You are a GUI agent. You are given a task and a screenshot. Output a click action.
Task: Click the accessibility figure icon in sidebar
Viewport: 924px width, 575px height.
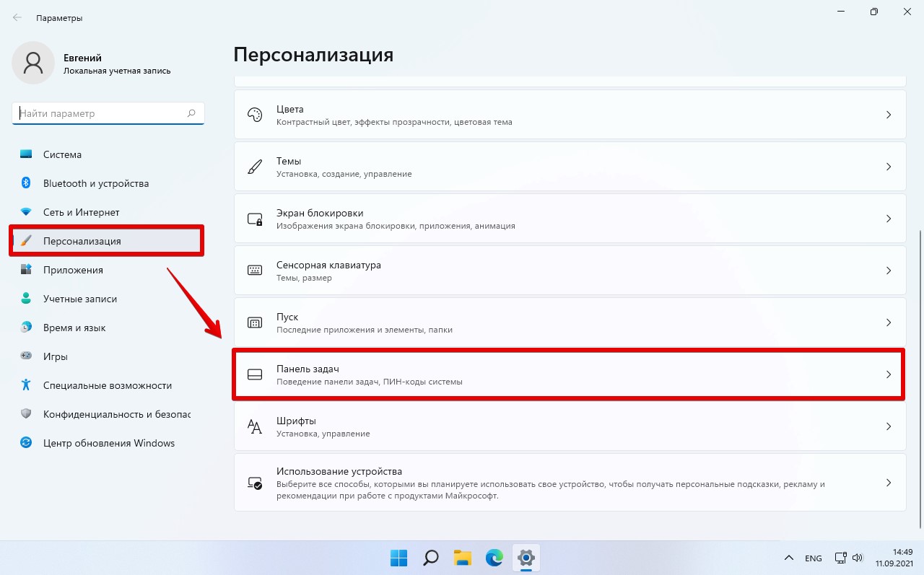click(26, 385)
